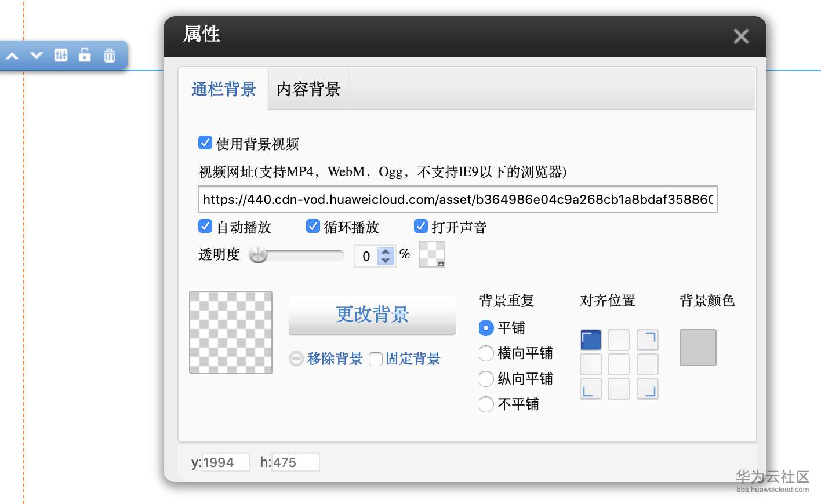Open the 背景颜色 color swatch
Screen dimensions: 821x504
(698, 348)
